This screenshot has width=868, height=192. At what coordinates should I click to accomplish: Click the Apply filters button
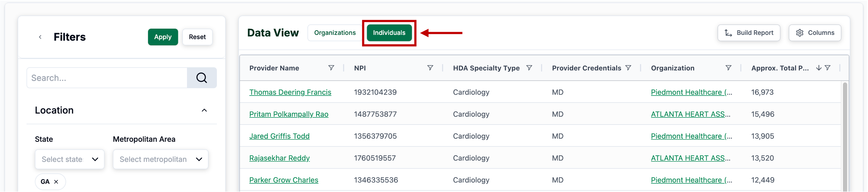(x=163, y=37)
